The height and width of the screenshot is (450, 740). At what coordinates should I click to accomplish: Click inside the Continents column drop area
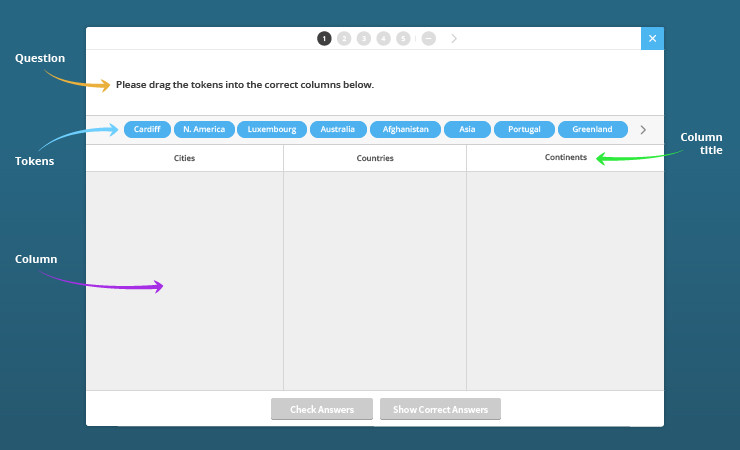(565, 281)
